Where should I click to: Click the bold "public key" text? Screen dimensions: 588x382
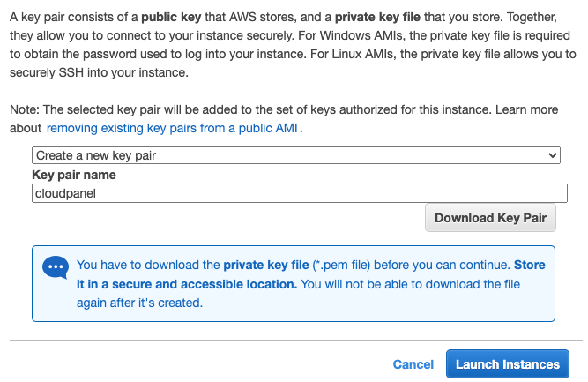coord(171,18)
